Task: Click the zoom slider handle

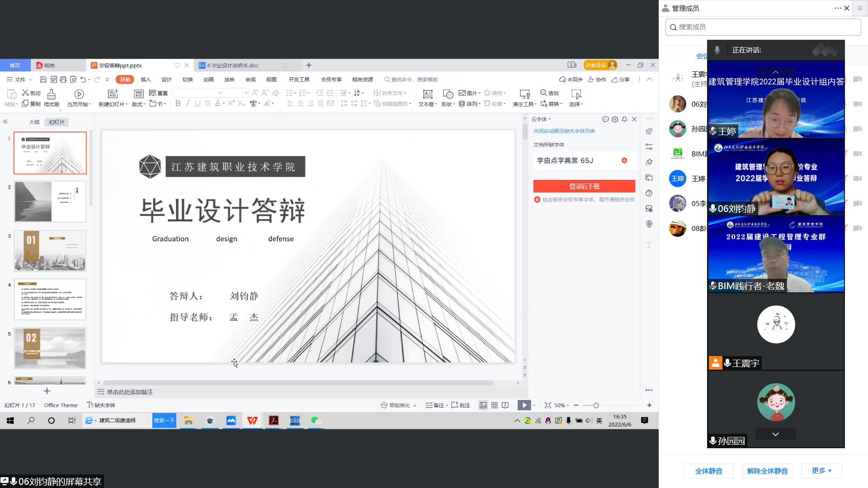Action: [596, 405]
